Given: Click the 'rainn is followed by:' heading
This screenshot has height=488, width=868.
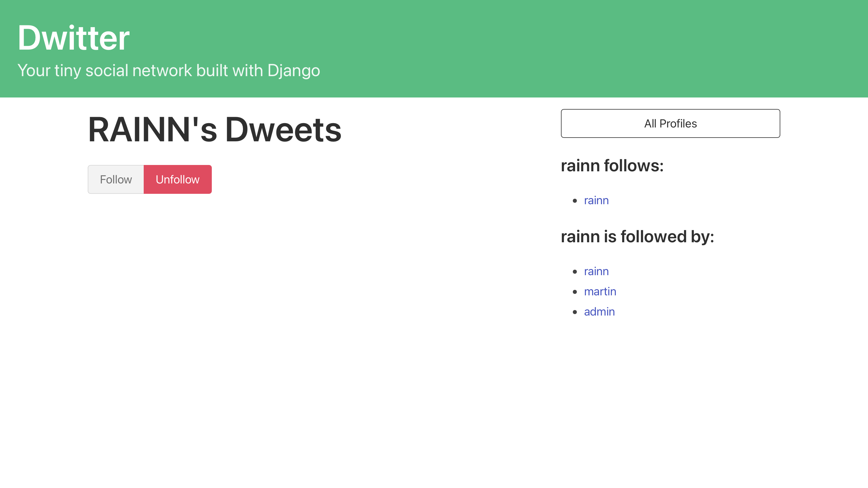Looking at the screenshot, I should [637, 237].
